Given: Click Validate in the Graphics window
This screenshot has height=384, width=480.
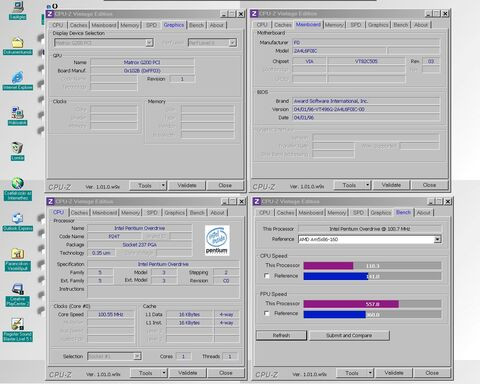Looking at the screenshot, I should [187, 185].
